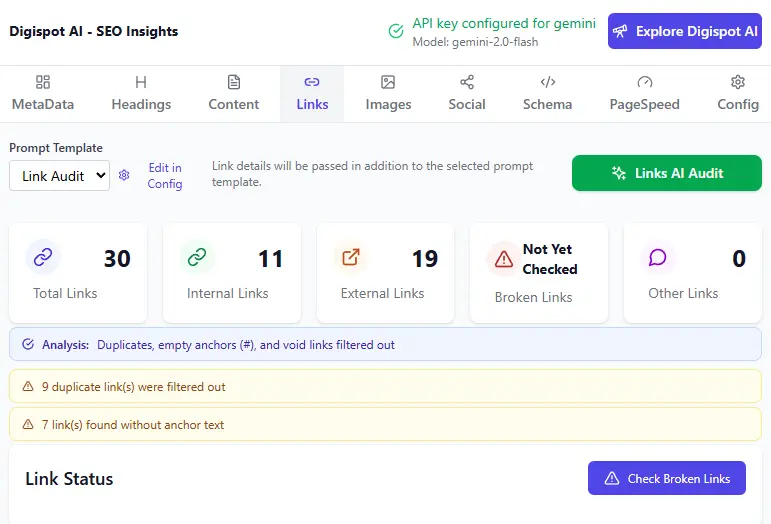Switch to the Schema tab
771x524 pixels.
coord(547,94)
